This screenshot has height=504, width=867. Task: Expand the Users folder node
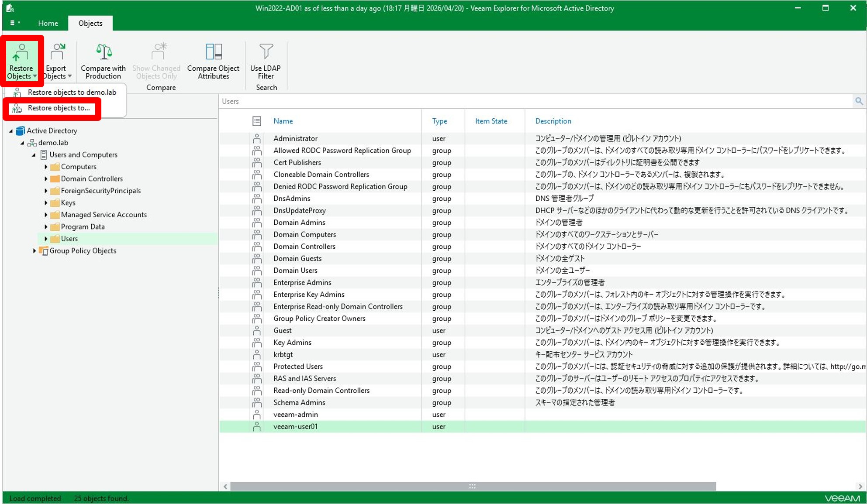(x=45, y=239)
